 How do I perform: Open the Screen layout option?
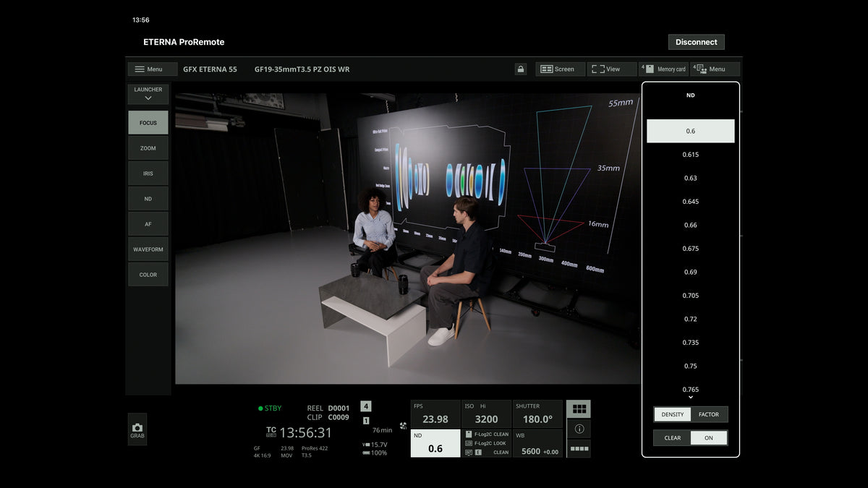[560, 69]
